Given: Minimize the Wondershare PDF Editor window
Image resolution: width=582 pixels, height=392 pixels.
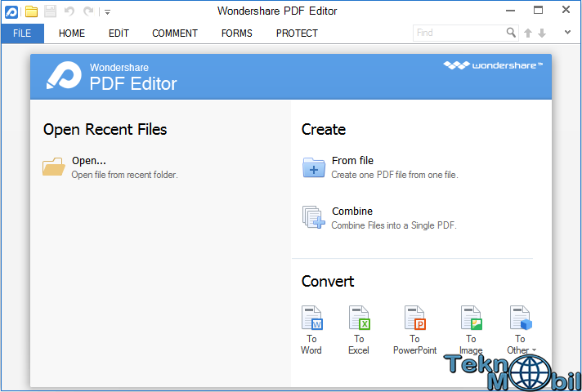Looking at the screenshot, I should pos(511,11).
